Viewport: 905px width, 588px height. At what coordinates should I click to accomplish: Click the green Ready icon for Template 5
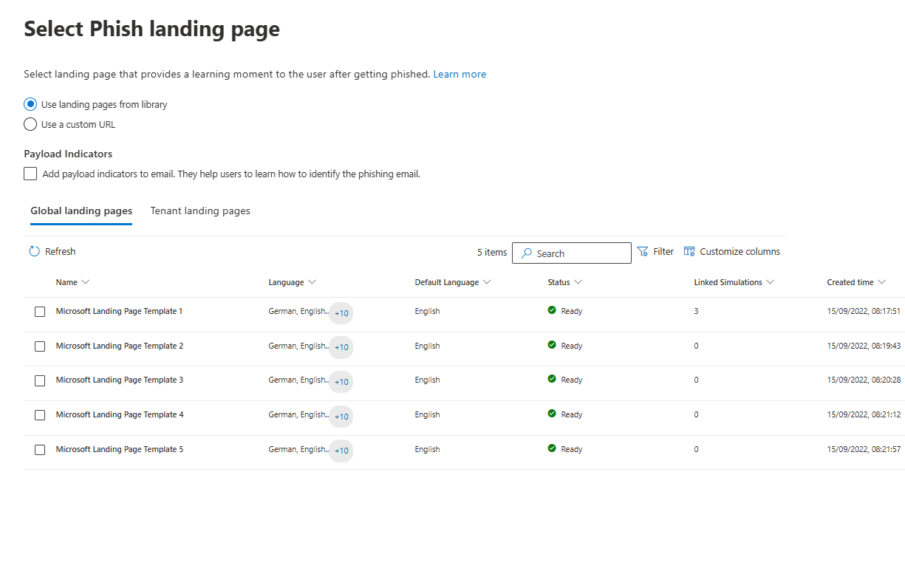point(552,448)
